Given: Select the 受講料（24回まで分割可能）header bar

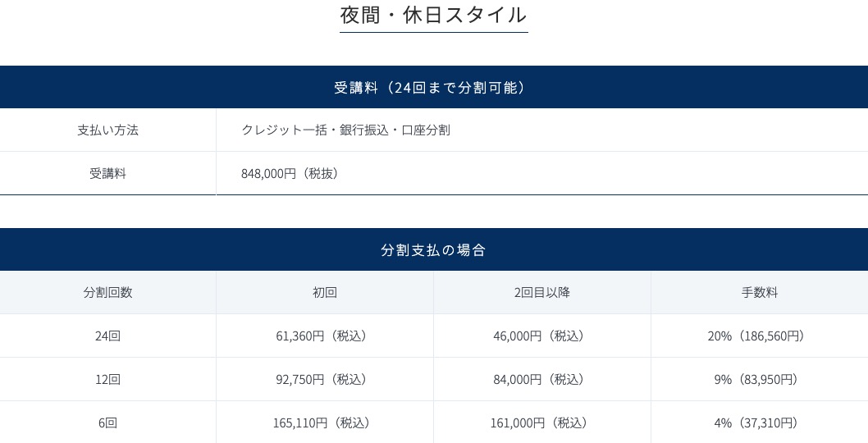Looking at the screenshot, I should (x=434, y=87).
